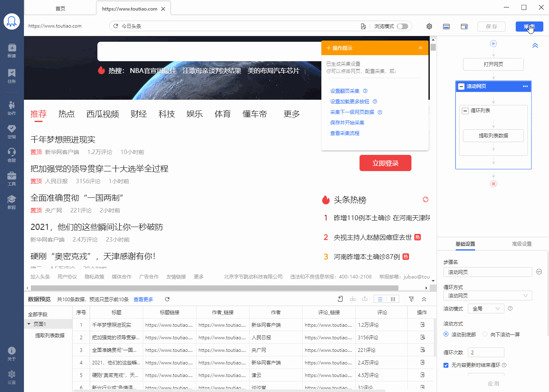The width and height of the screenshot is (549, 392).
Task: Click 查看更多 link in data preview
Action: (x=143, y=299)
